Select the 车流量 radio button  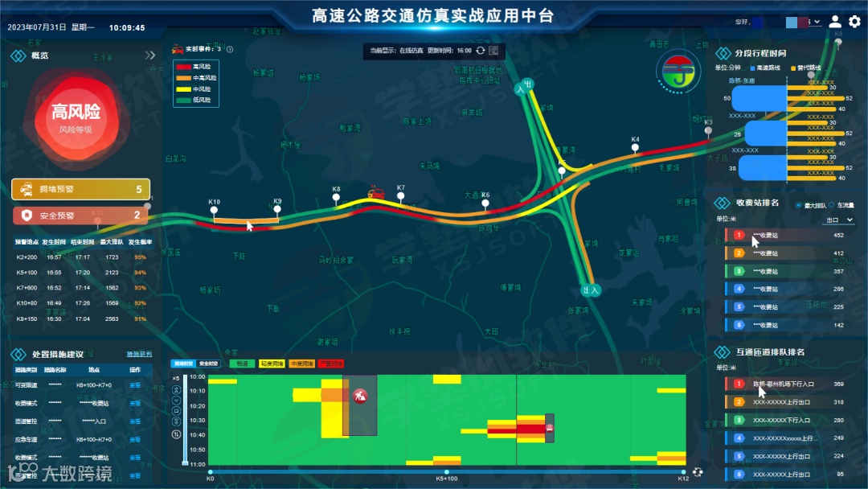click(832, 205)
